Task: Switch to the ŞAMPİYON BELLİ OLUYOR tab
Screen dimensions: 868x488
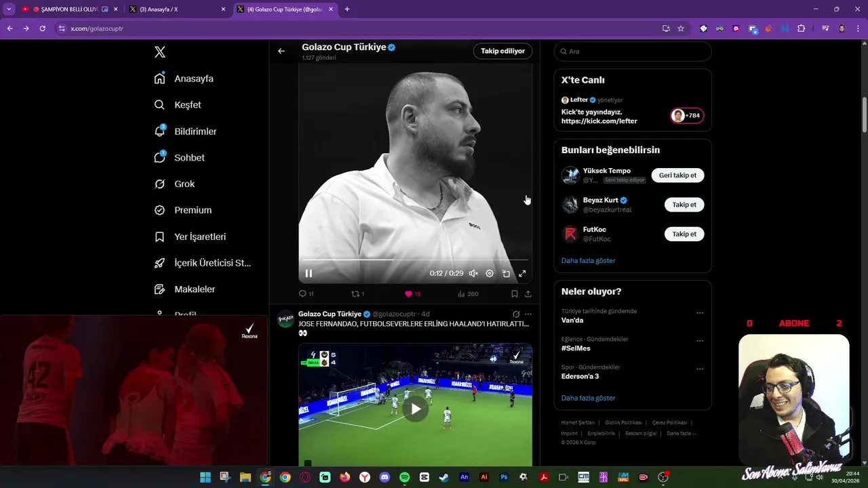Action: [70, 9]
